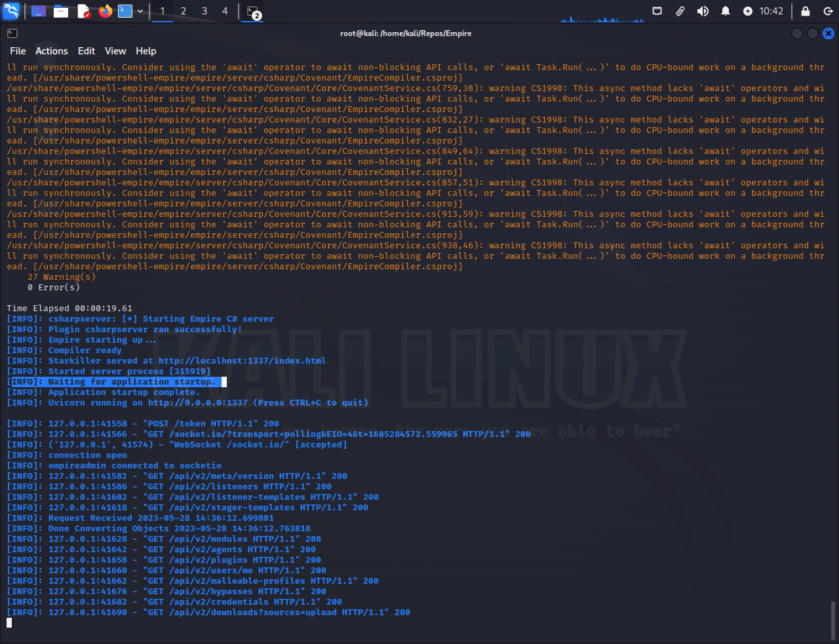
Task: Open the Kali applications menu
Action: 11,10
